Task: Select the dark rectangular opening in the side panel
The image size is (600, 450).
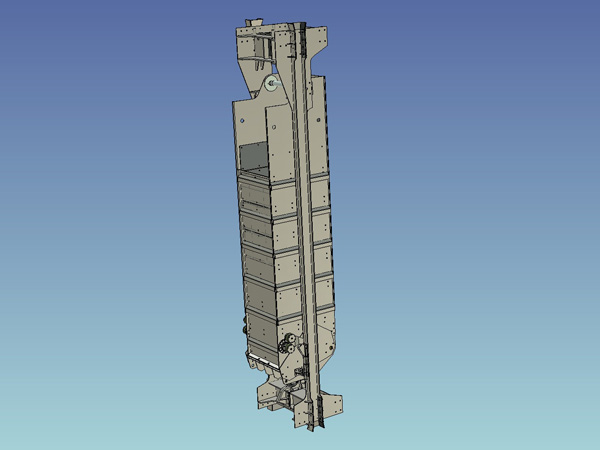Action: pyautogui.click(x=256, y=155)
